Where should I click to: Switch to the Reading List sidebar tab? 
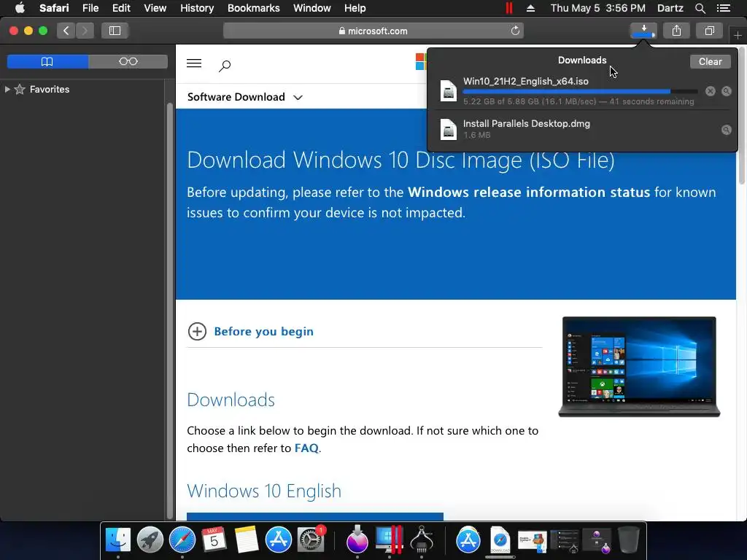[x=128, y=61]
